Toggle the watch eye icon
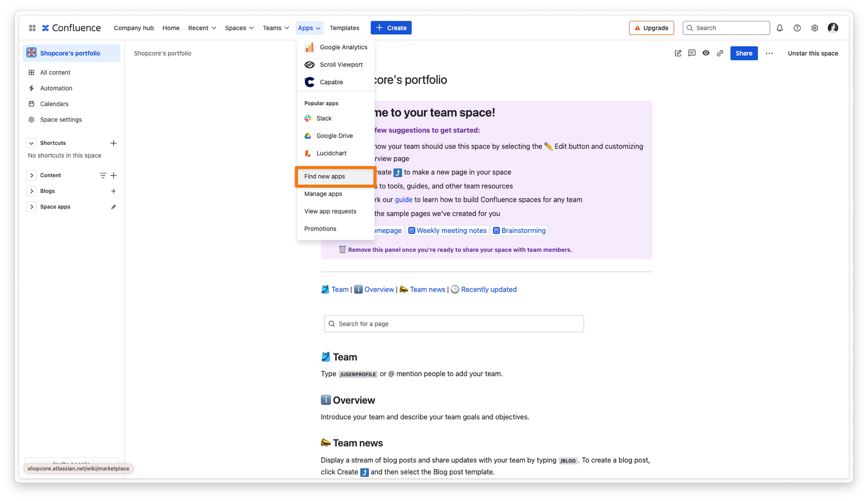 [706, 53]
